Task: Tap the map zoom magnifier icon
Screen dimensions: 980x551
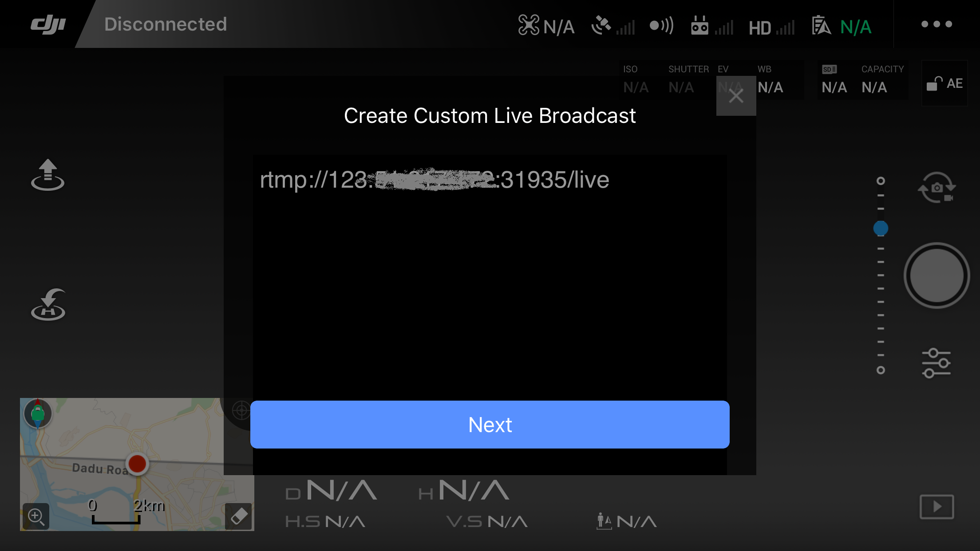Action: 36,516
